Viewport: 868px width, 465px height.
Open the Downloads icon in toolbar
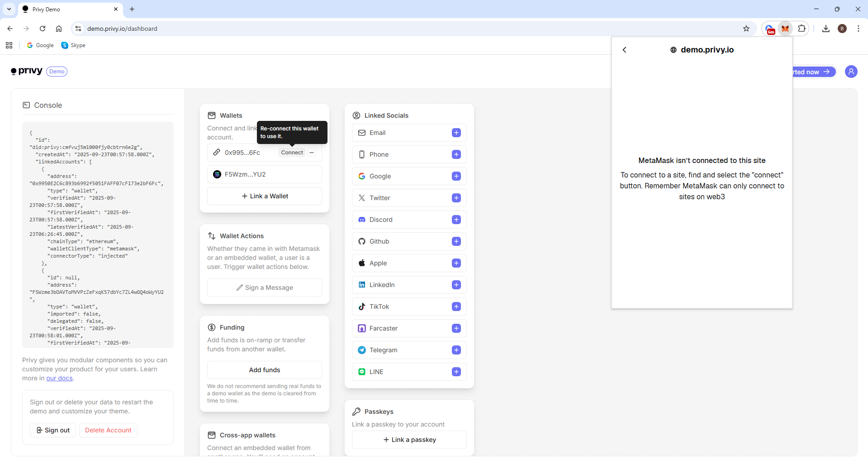pyautogui.click(x=826, y=29)
